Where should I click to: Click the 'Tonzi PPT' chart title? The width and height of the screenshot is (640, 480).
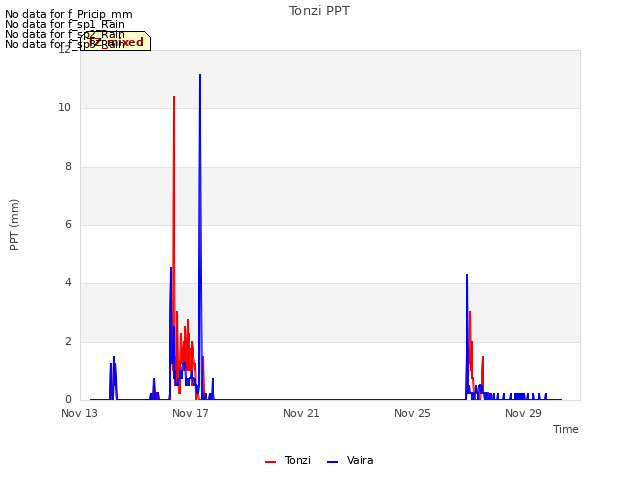[319, 11]
